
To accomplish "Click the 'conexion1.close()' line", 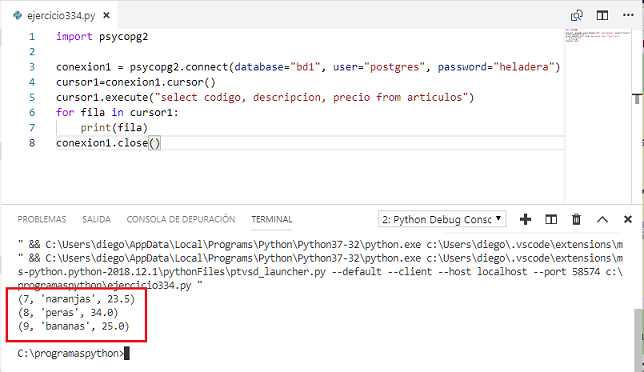I will pos(108,143).
